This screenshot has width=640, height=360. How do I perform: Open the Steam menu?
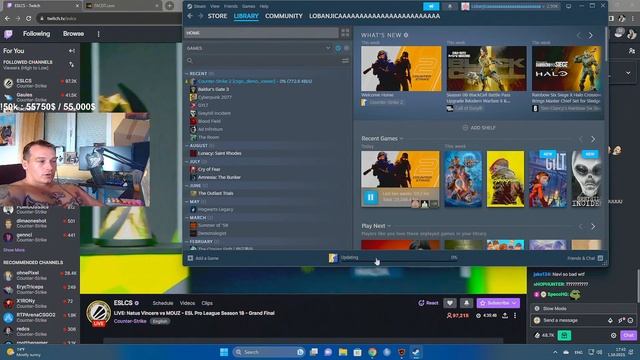(200, 6)
